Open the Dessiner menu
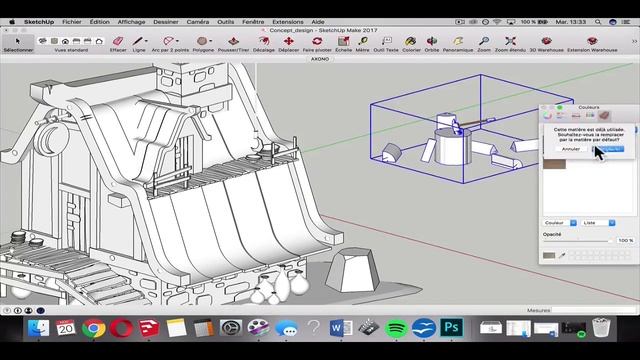 point(166,22)
